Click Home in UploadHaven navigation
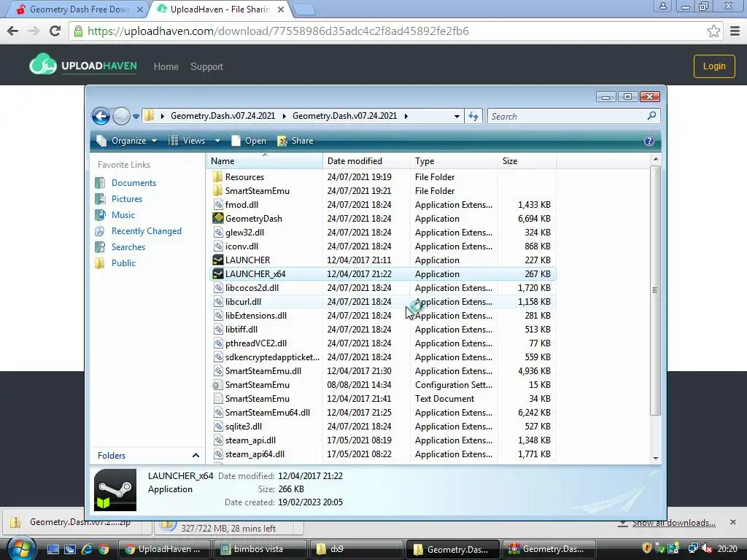The image size is (747, 560). 166,66
